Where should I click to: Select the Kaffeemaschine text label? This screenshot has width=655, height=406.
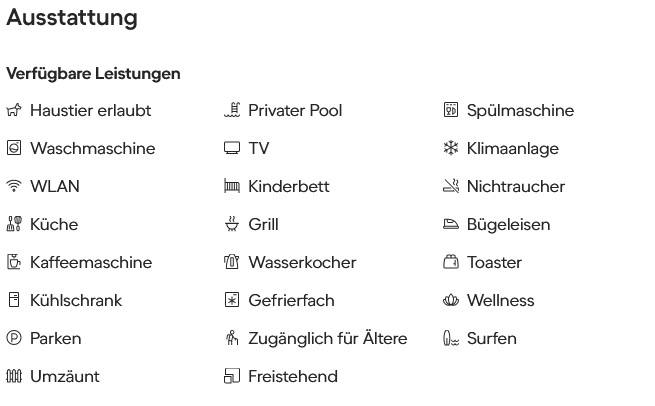tap(91, 263)
